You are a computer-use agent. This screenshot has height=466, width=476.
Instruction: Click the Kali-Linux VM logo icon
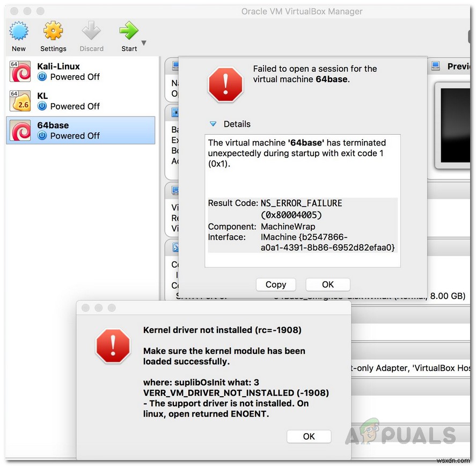20,71
